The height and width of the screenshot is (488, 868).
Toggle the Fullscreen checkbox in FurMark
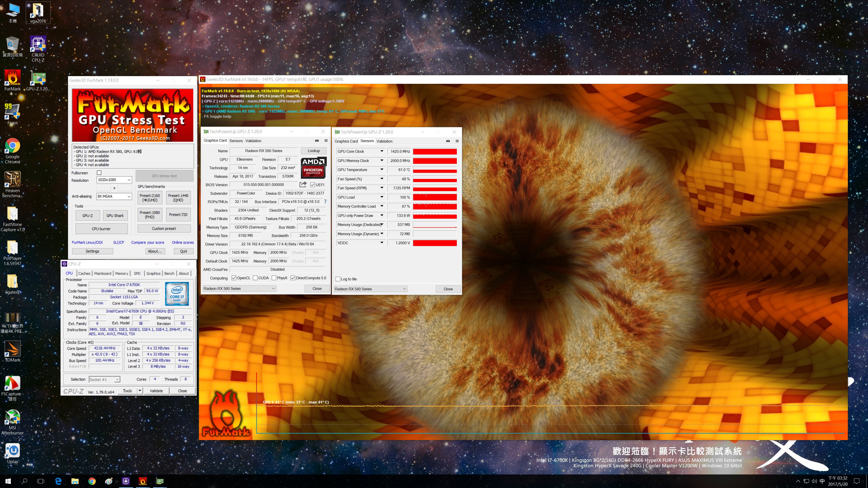point(99,173)
